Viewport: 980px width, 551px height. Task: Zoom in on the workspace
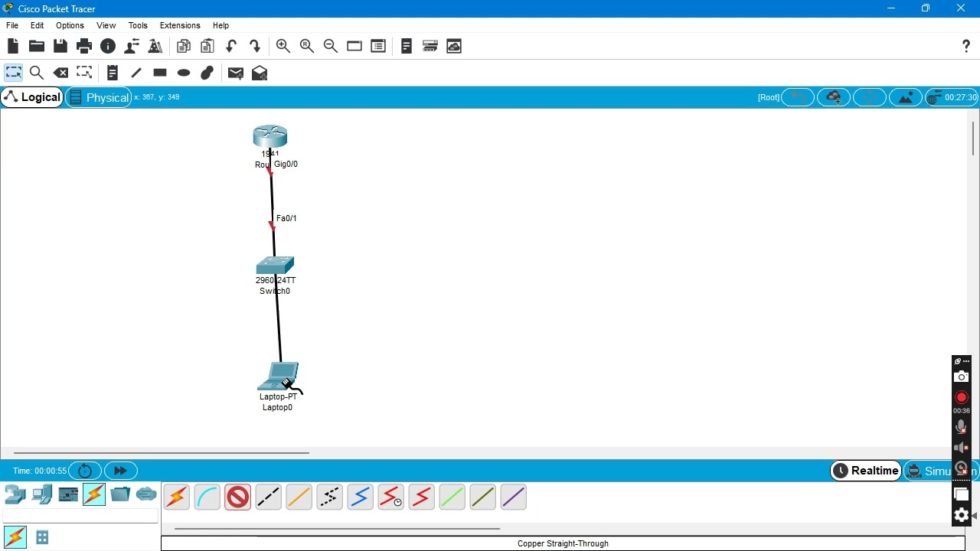pos(283,46)
